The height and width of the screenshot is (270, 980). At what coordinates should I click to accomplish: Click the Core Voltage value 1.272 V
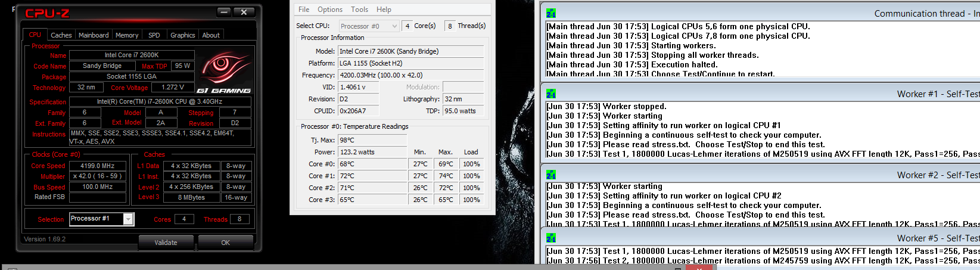tap(173, 87)
